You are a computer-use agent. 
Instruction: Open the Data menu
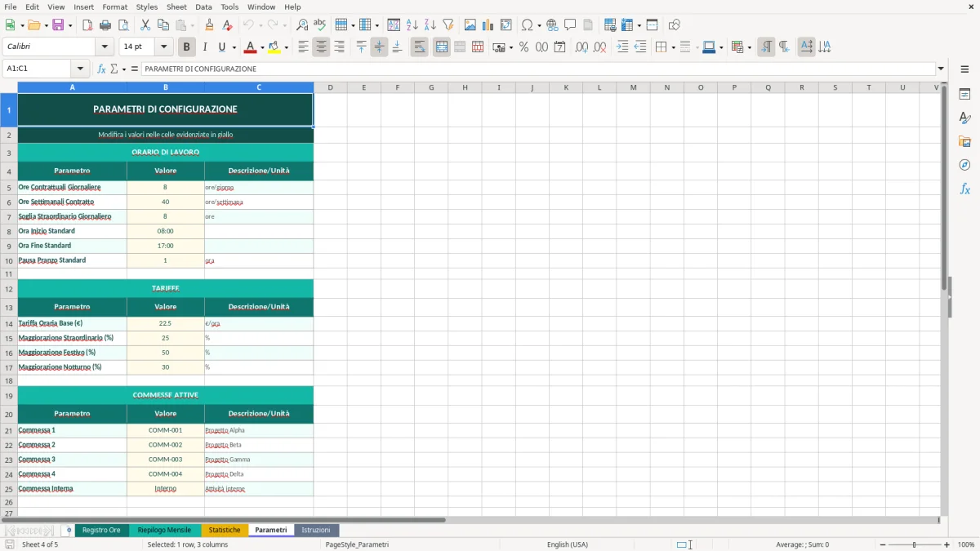[x=203, y=7]
